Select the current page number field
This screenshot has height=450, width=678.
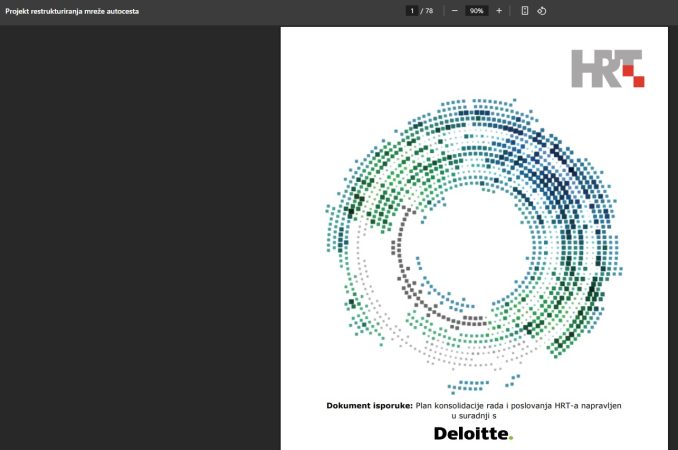[x=411, y=11]
